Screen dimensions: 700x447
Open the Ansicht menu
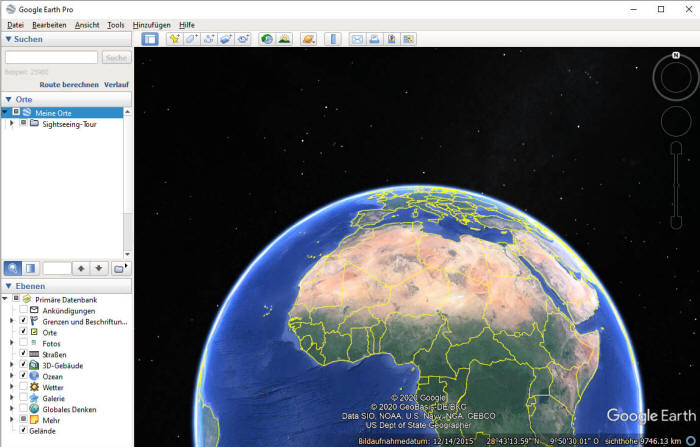(87, 25)
